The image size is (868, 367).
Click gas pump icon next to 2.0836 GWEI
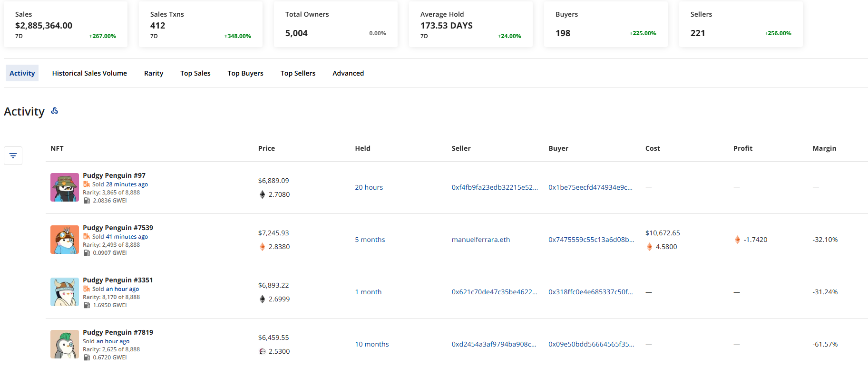[87, 201]
